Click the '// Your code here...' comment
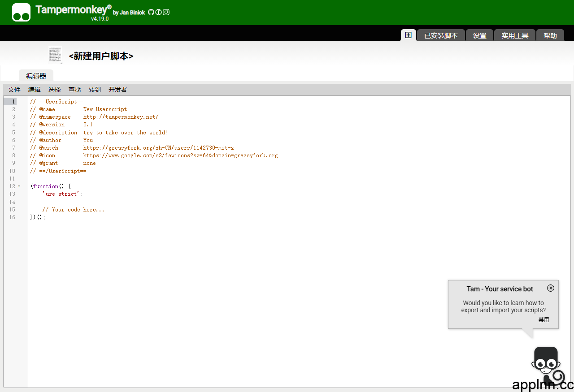 (x=74, y=210)
